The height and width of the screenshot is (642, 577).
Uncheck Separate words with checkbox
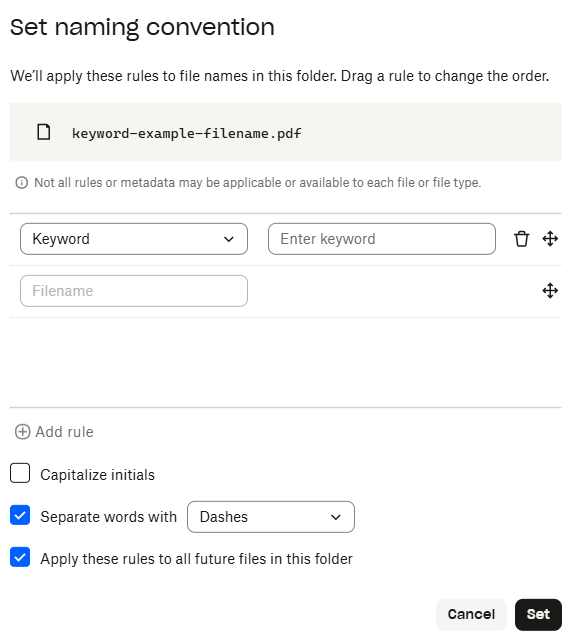coord(20,515)
